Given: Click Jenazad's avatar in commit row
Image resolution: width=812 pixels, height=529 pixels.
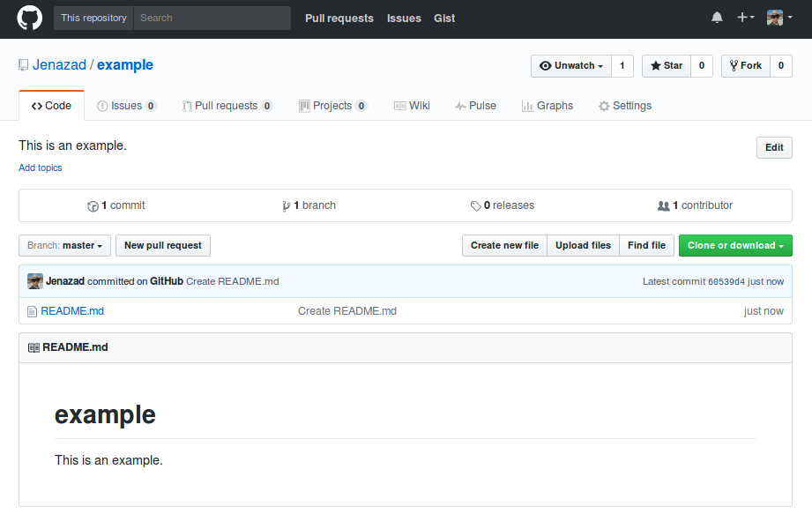Looking at the screenshot, I should point(35,281).
